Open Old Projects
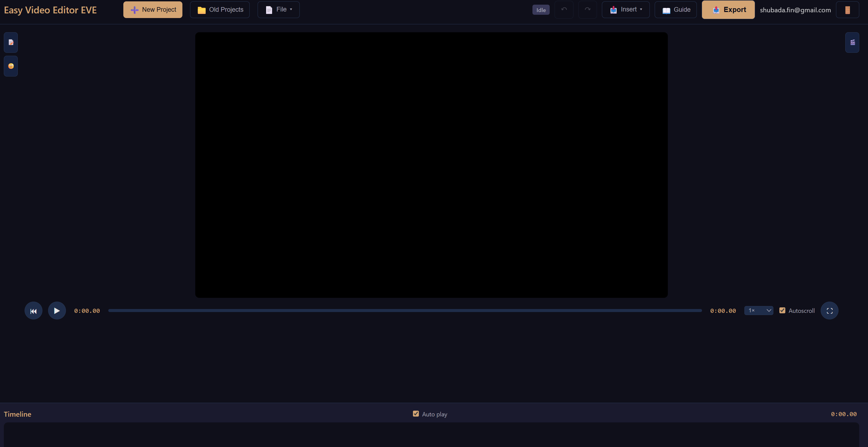Image resolution: width=868 pixels, height=447 pixels. click(220, 10)
